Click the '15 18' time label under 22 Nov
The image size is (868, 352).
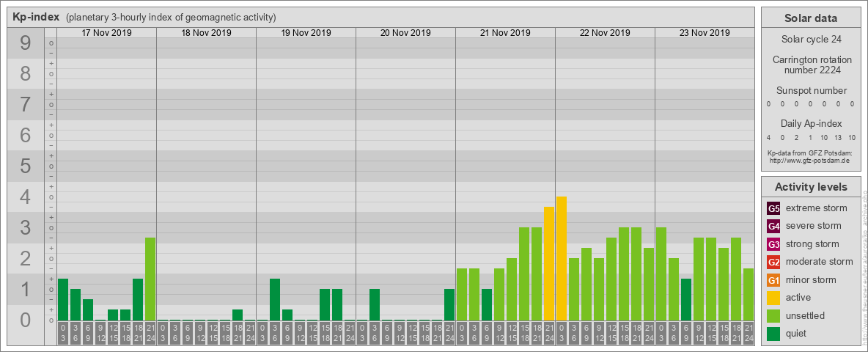click(624, 333)
